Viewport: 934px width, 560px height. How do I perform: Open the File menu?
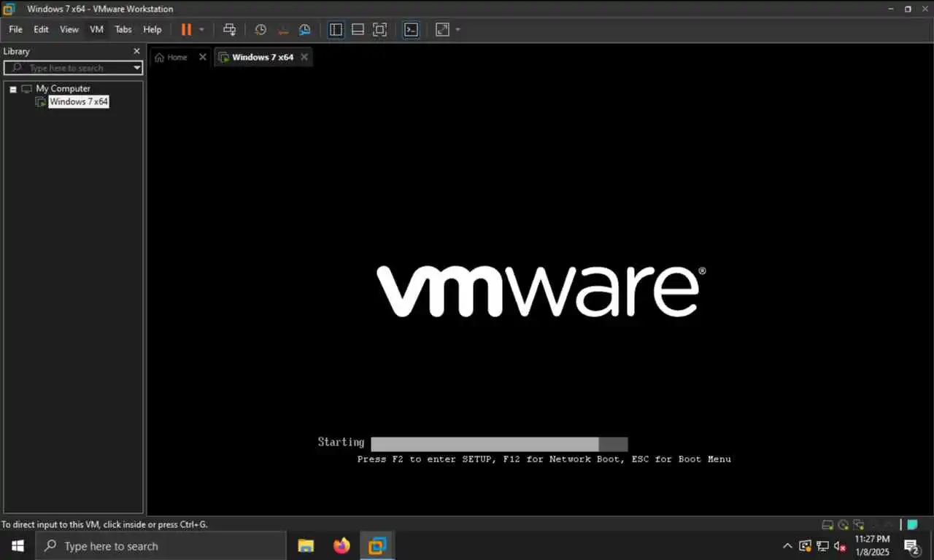(x=15, y=30)
